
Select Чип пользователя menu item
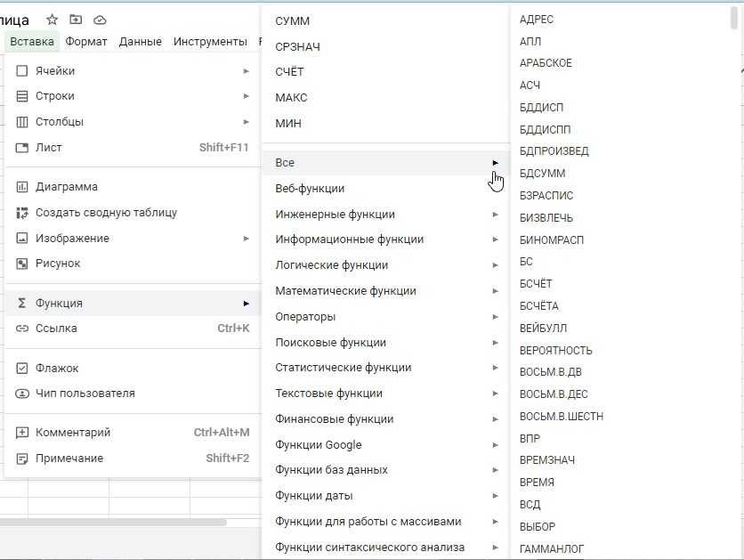pos(85,394)
